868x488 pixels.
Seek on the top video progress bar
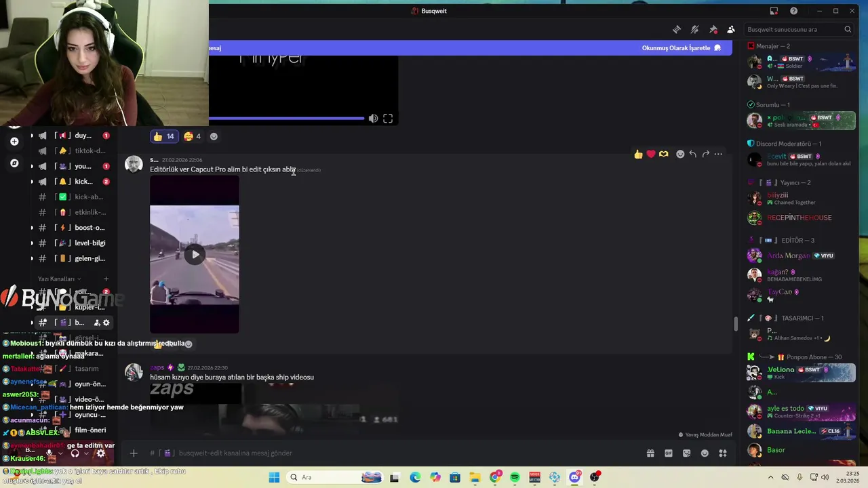[286, 119]
